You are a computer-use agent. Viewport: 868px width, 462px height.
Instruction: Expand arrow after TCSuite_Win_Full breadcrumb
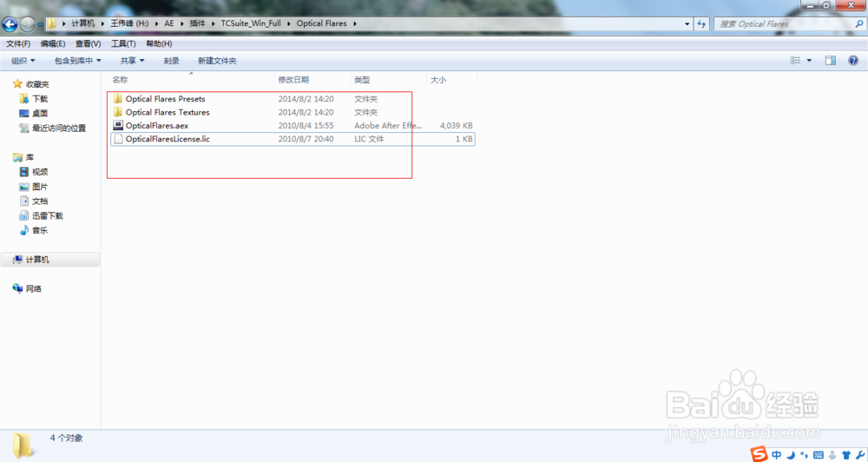289,23
